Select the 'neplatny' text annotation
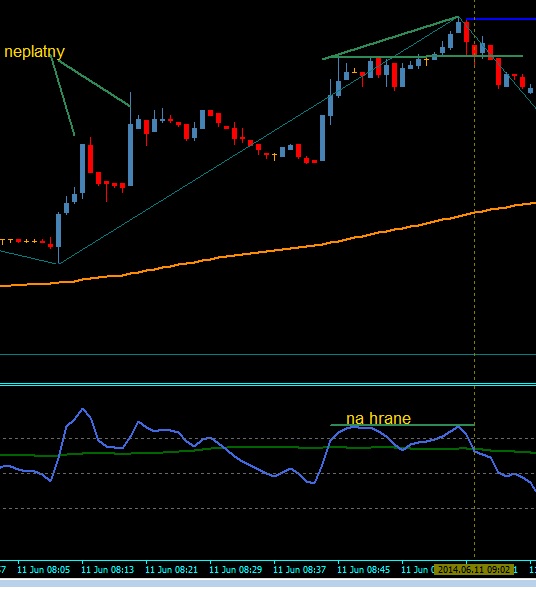This screenshot has width=536, height=589. point(35,52)
